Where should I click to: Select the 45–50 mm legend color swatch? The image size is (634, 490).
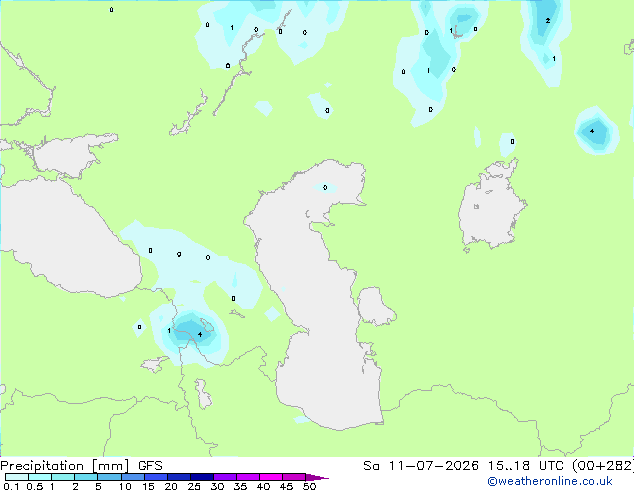click(294, 477)
